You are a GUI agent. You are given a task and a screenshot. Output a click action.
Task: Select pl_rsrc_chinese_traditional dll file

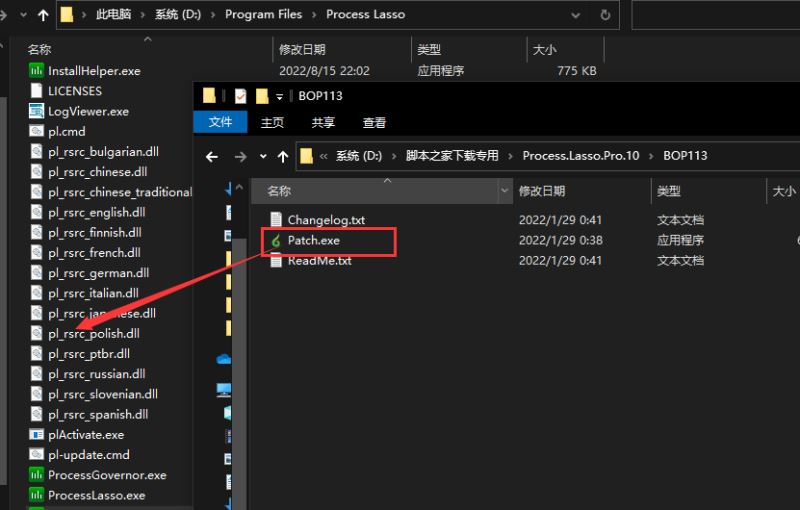pos(111,192)
